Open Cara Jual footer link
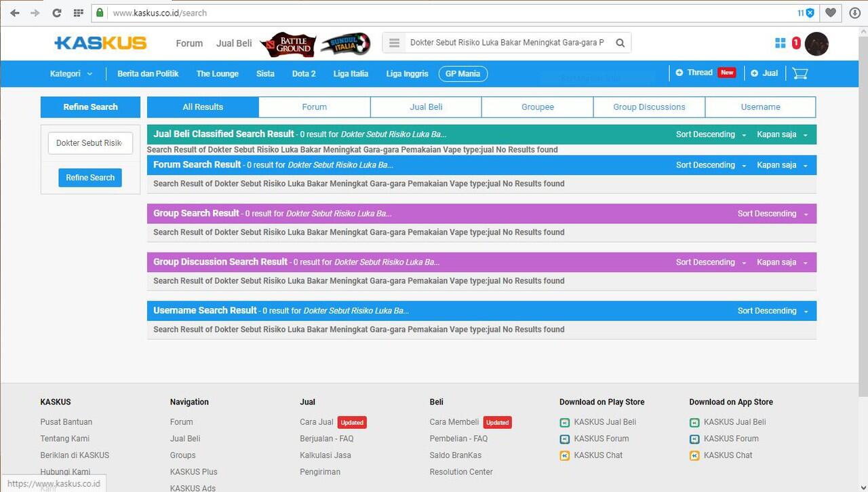The image size is (868, 492). point(317,422)
